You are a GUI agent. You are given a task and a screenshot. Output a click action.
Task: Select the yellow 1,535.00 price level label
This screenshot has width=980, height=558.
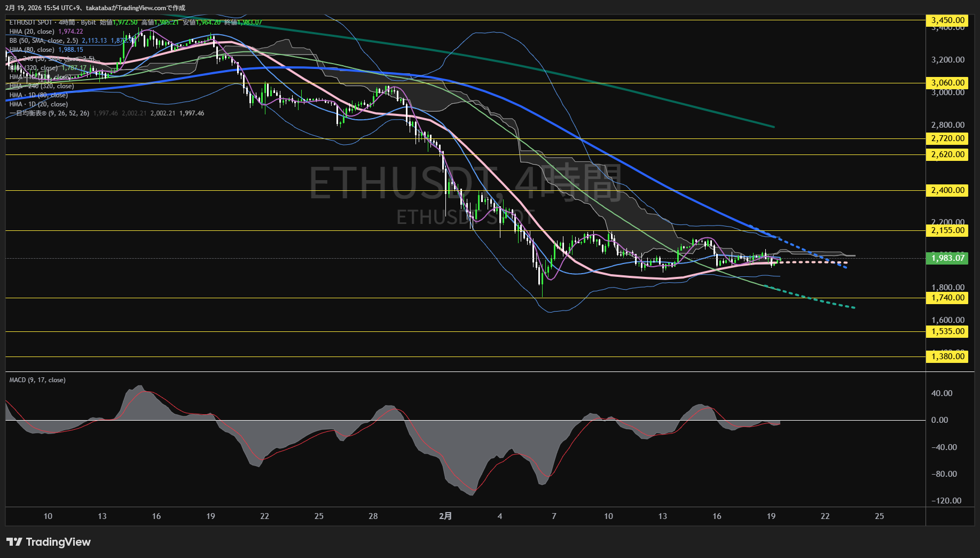[x=947, y=331]
